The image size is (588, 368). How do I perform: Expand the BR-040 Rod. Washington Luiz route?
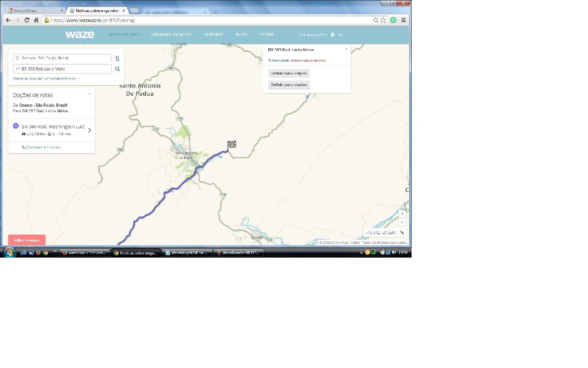pyautogui.click(x=89, y=130)
